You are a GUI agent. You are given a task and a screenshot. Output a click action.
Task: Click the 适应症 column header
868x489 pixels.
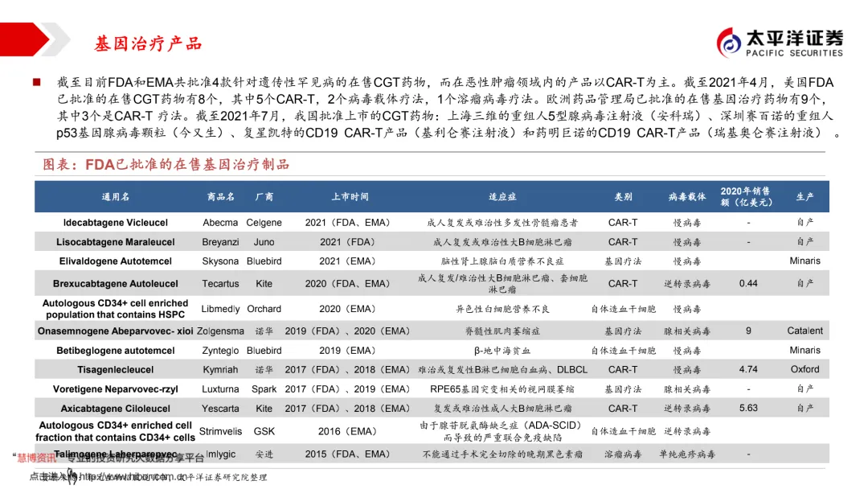pos(502,196)
